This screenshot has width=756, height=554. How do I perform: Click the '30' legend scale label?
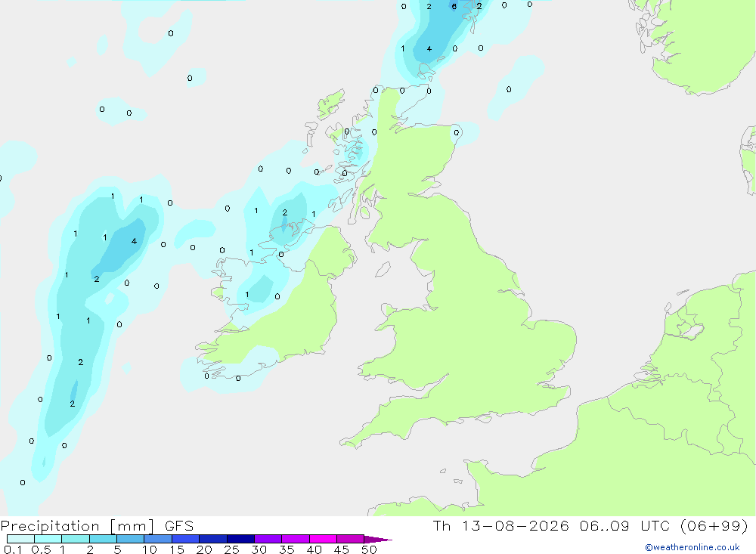click(x=259, y=549)
